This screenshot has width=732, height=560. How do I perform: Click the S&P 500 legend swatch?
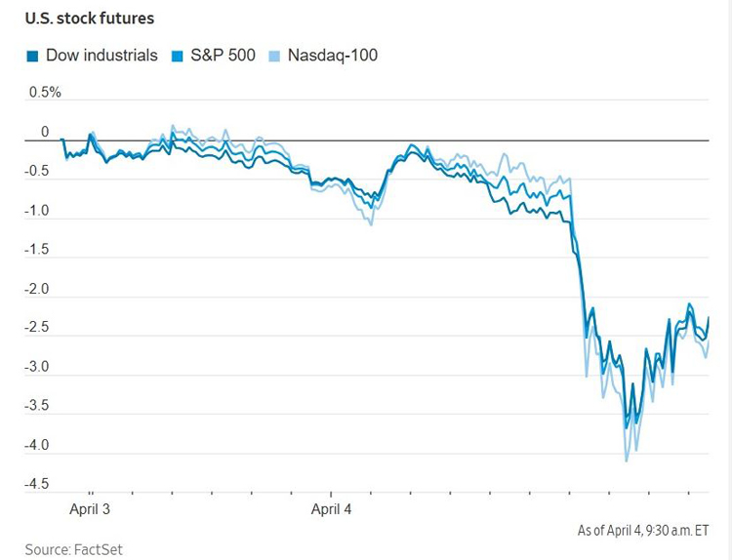(178, 57)
